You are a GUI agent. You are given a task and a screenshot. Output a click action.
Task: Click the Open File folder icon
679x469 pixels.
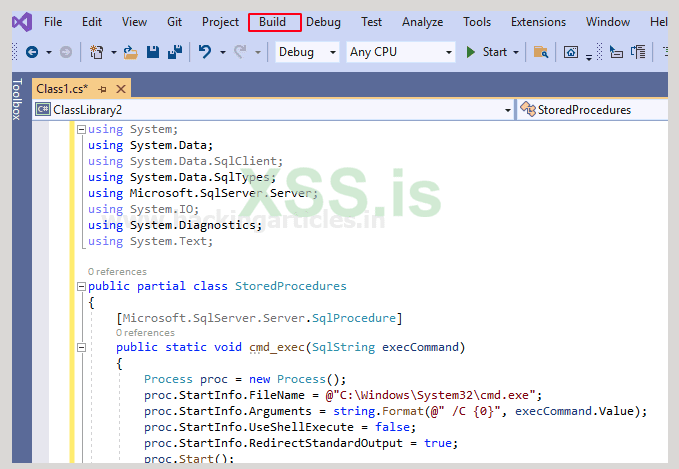(130, 52)
